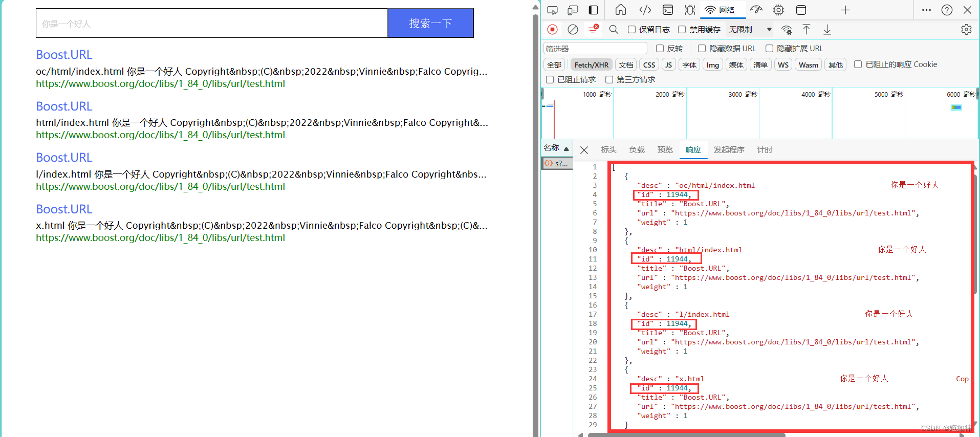The height and width of the screenshot is (437, 980).
Task: Click the response horizontal scrollbar
Action: (x=686, y=435)
